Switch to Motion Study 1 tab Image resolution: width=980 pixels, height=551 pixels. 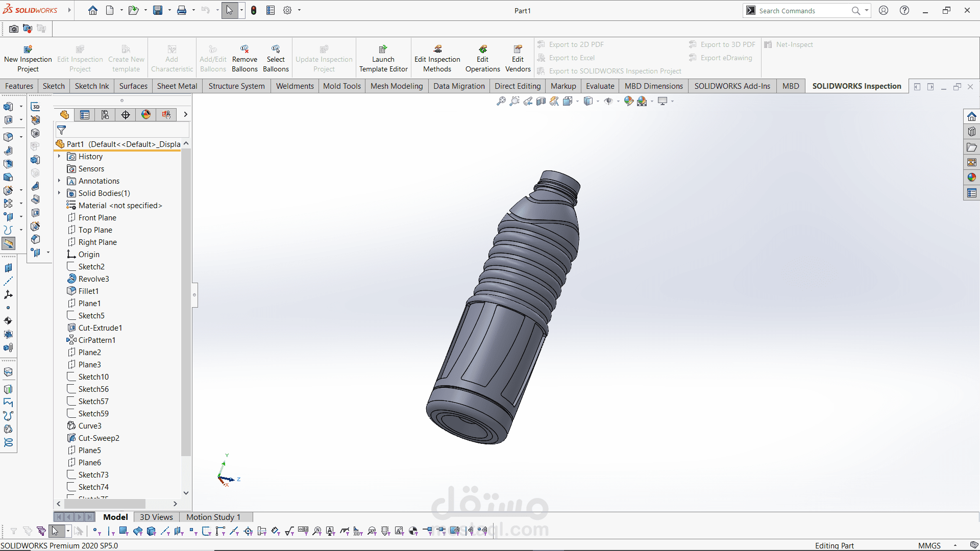click(x=213, y=517)
